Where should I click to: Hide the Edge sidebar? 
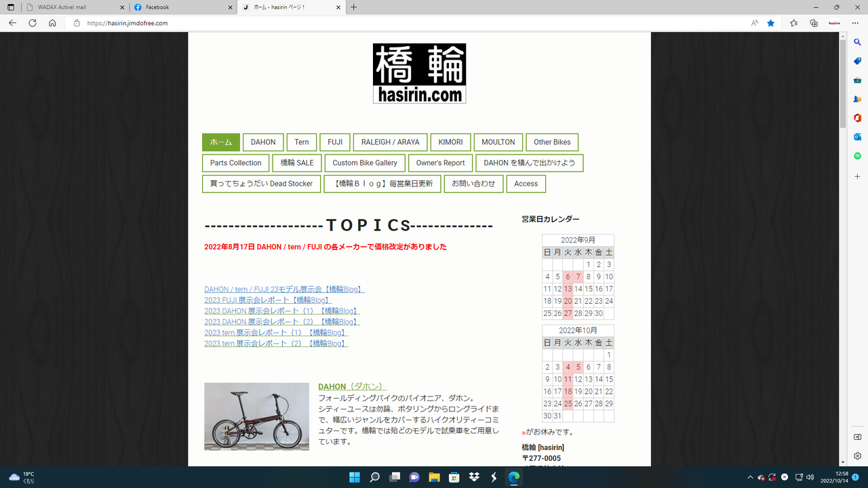point(857,436)
